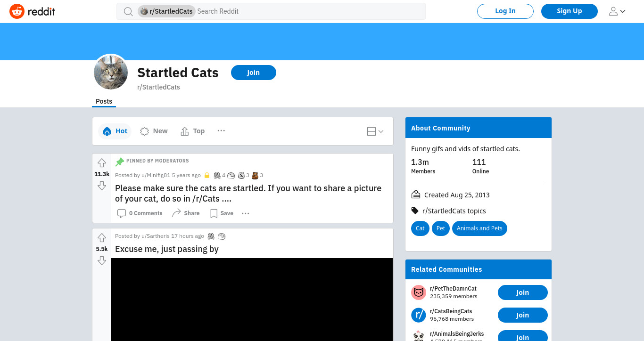
Task: Downvote the 'Excuse me, just passing by' post
Action: (102, 260)
